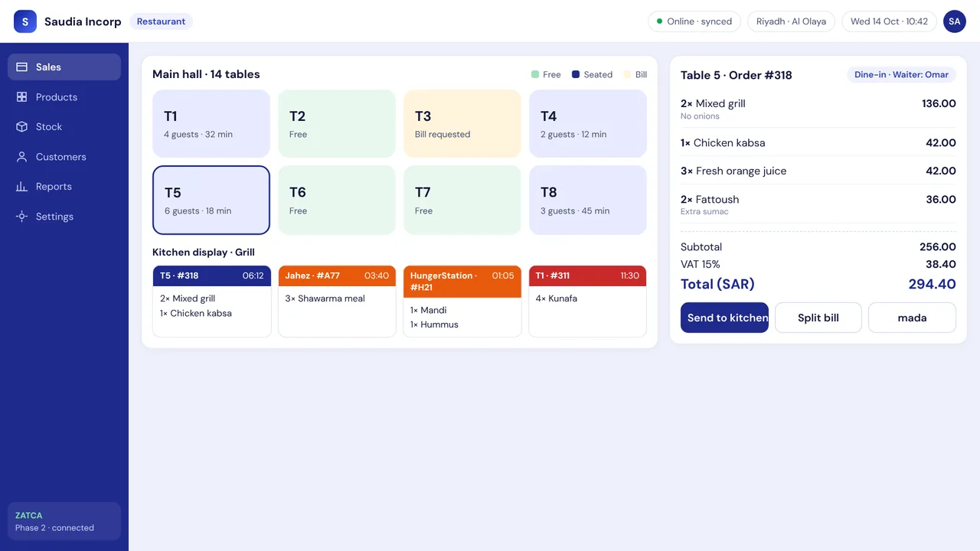Click the Settings gear icon
The width and height of the screenshot is (980, 551).
click(x=21, y=217)
